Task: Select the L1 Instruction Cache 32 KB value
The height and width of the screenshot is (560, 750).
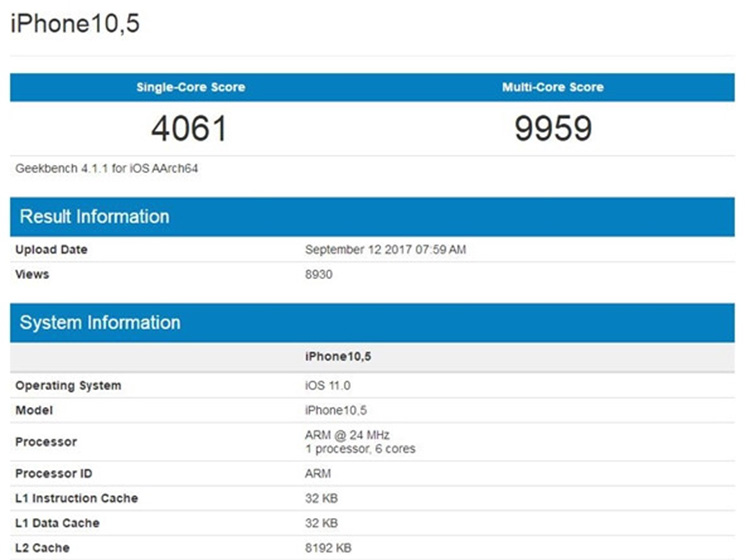Action: (321, 498)
